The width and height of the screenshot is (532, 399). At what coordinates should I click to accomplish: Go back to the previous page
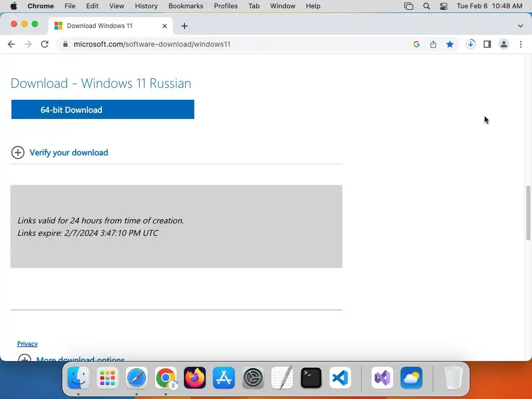[11, 44]
